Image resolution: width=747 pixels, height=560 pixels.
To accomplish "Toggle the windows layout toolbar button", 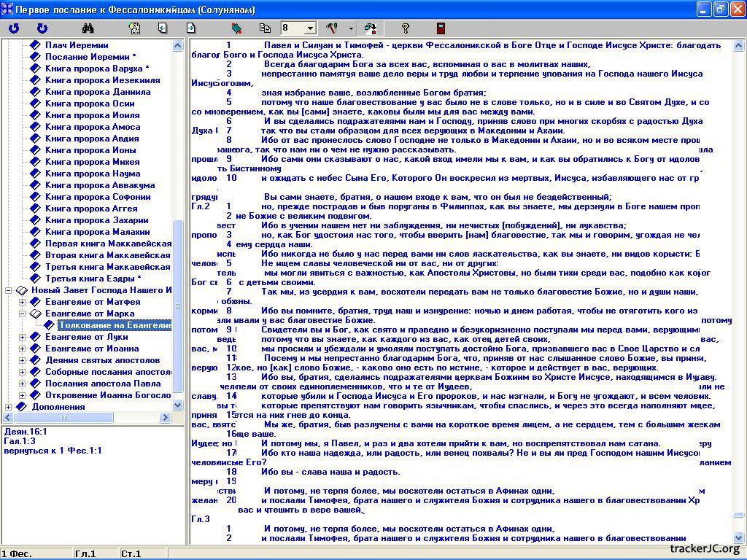I will [371, 28].
